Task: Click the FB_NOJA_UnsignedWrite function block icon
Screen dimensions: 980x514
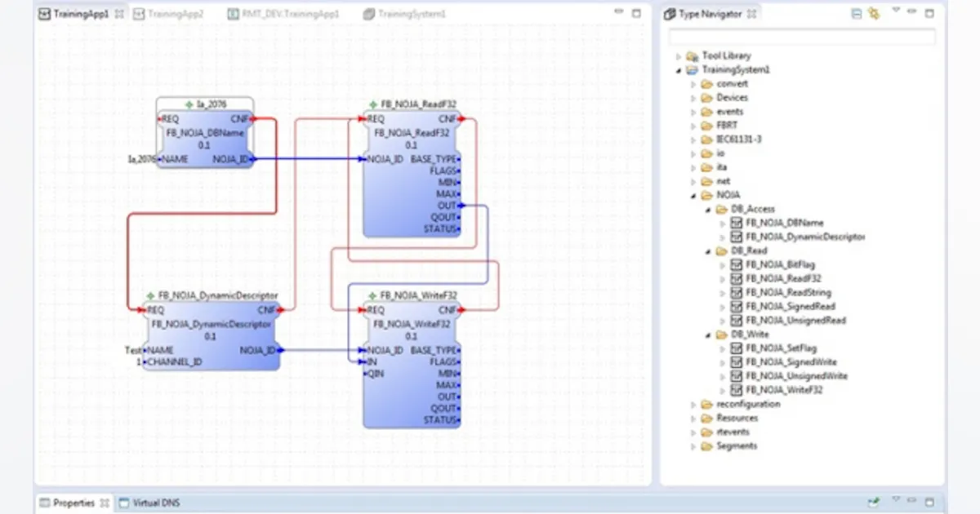Action: coord(737,376)
